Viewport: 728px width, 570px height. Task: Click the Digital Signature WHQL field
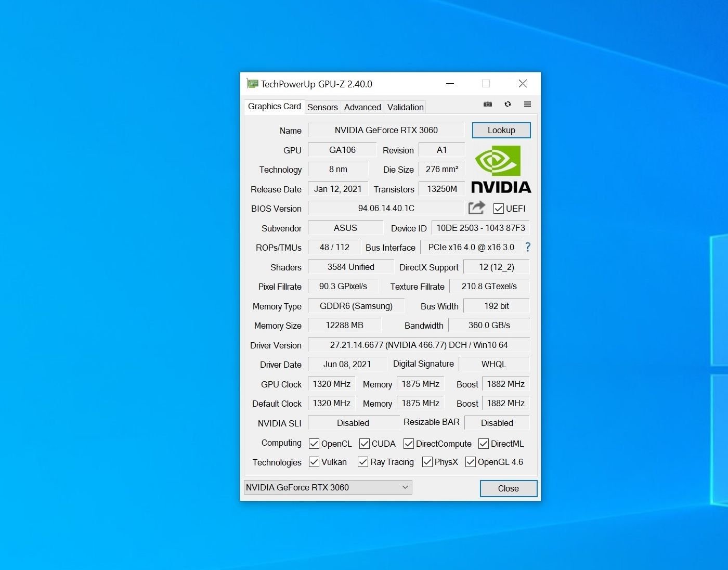pos(494,364)
